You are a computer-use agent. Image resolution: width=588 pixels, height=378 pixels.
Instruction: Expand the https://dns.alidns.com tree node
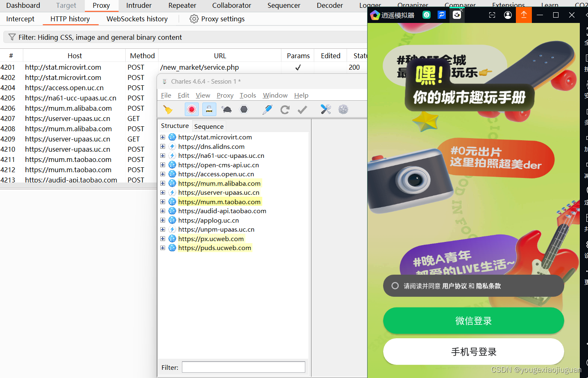pyautogui.click(x=163, y=146)
